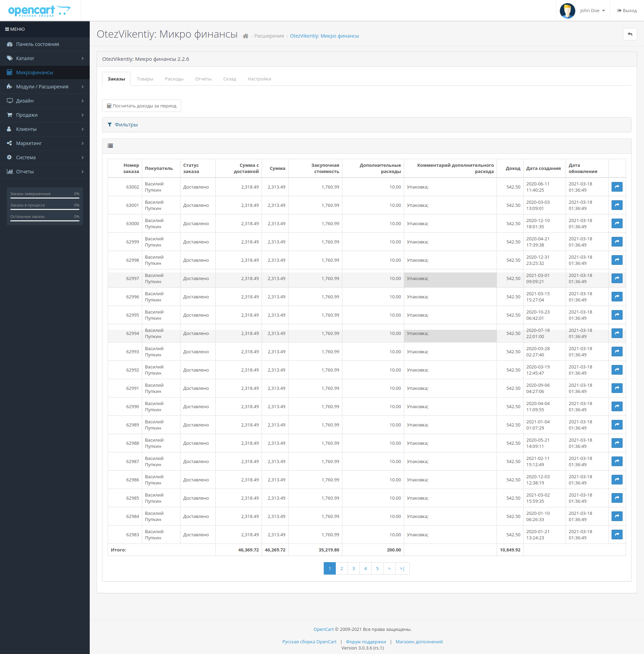The height and width of the screenshot is (654, 644).
Task: Expand the Продажи sidebar section
Action: click(45, 115)
